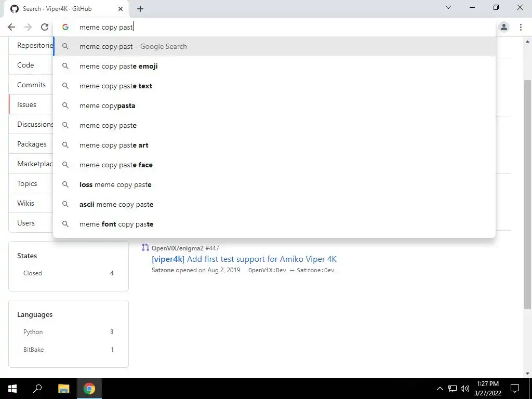Choose 'meme copy past - Google Search' suggestion

coord(274,46)
